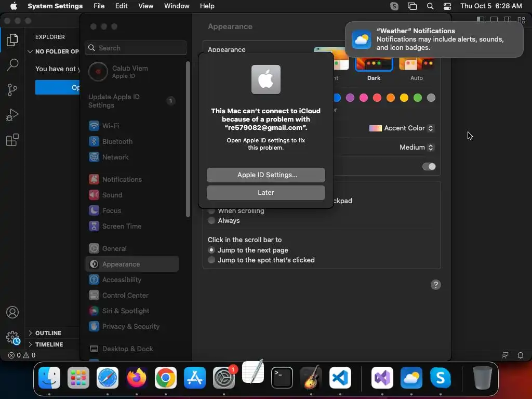The width and height of the screenshot is (532, 399).
Task: Click the Apple ID Settings… button
Action: tap(266, 175)
